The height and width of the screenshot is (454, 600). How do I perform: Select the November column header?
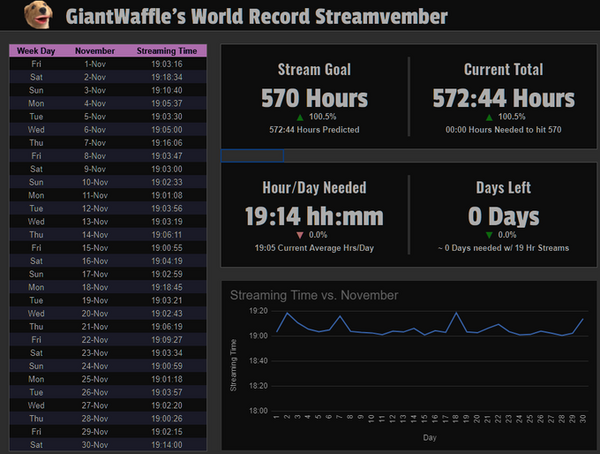pyautogui.click(x=95, y=50)
